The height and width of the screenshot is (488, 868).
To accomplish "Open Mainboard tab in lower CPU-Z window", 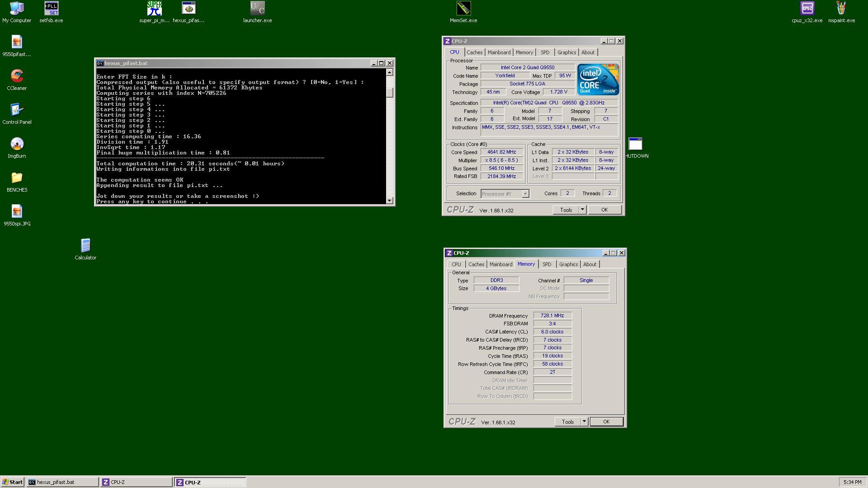I will pyautogui.click(x=500, y=264).
